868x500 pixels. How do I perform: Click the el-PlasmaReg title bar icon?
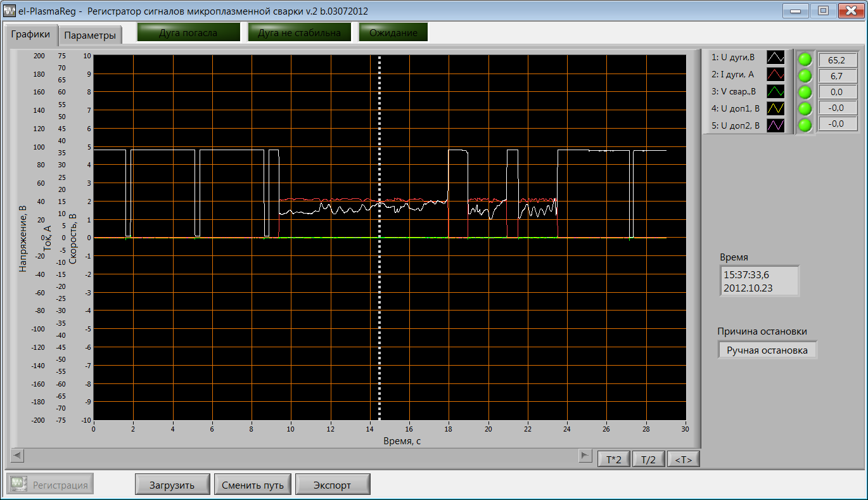point(10,11)
